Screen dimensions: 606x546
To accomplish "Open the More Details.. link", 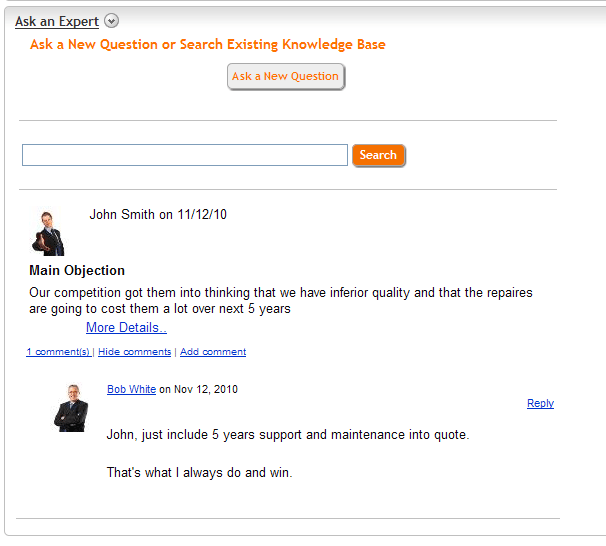I will [x=126, y=328].
